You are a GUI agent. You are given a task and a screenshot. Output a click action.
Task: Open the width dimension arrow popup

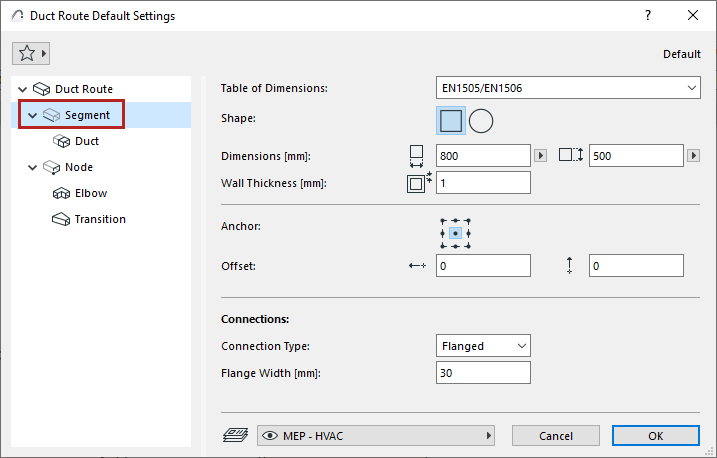click(541, 155)
